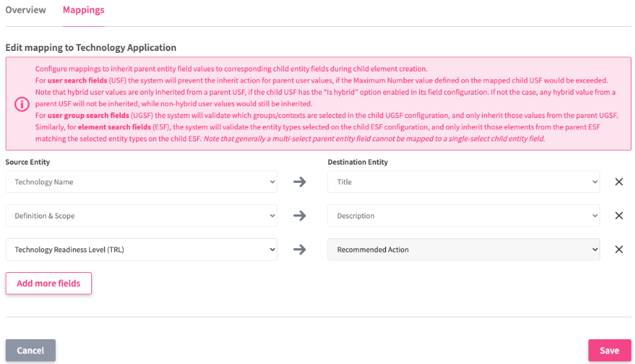Remove the Technology Readiness Level mapping
The height and width of the screenshot is (364, 635).
coord(619,249)
